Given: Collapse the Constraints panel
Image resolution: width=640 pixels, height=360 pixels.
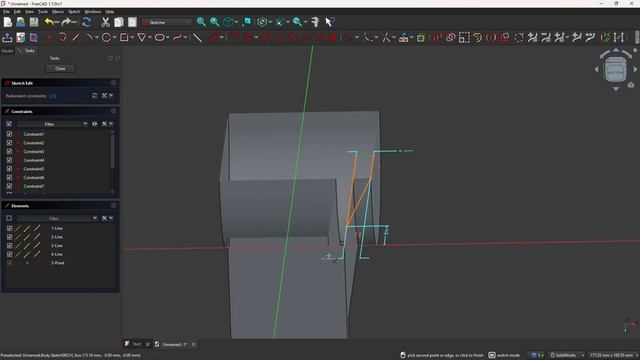Looking at the screenshot, I should click(113, 111).
